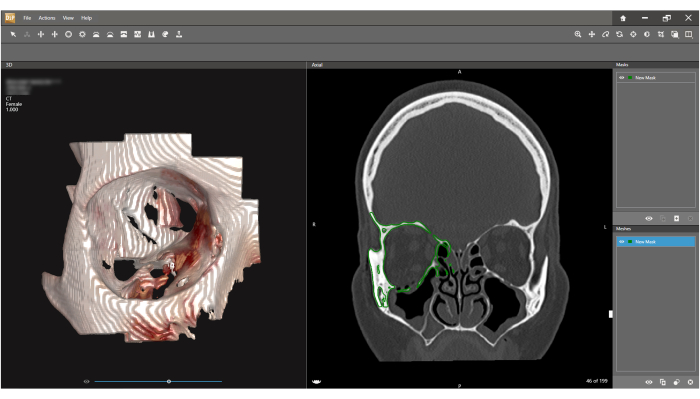Click the cross tool beside the circle tool
The image size is (700, 399).
[x=54, y=34]
